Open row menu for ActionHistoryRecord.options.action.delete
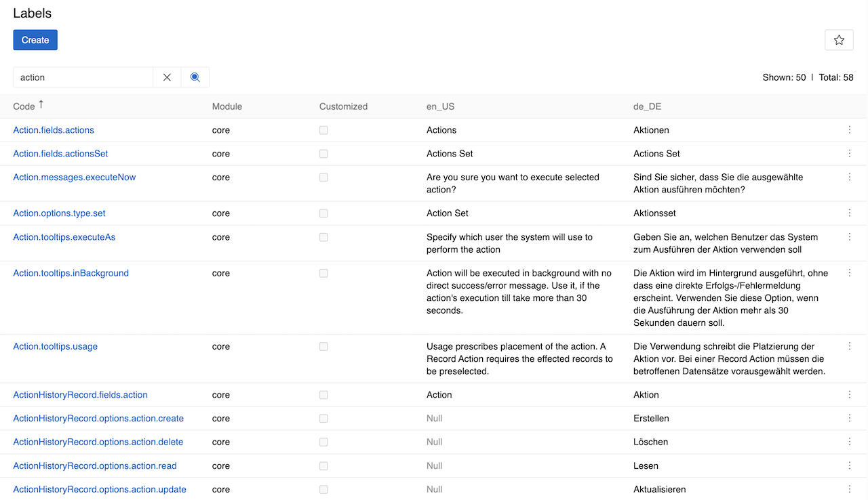This screenshot has width=868, height=500. pyautogui.click(x=849, y=442)
